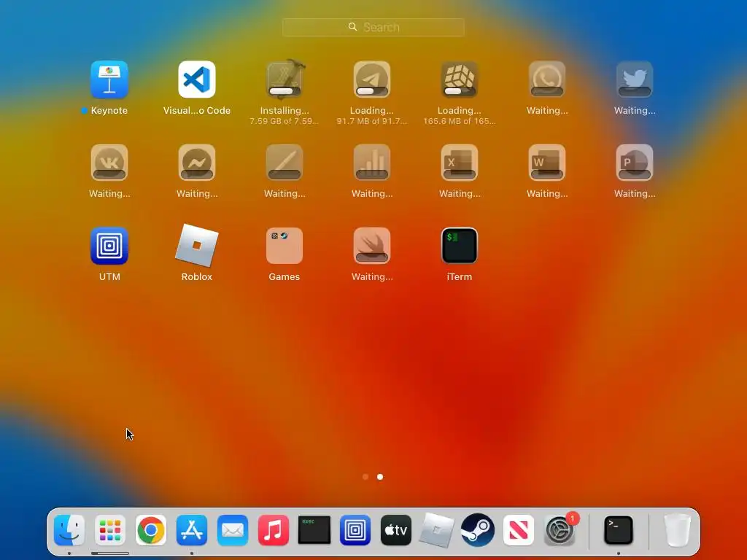The width and height of the screenshot is (747, 560).
Task: Click the waiting Excel icon
Action: click(x=460, y=163)
